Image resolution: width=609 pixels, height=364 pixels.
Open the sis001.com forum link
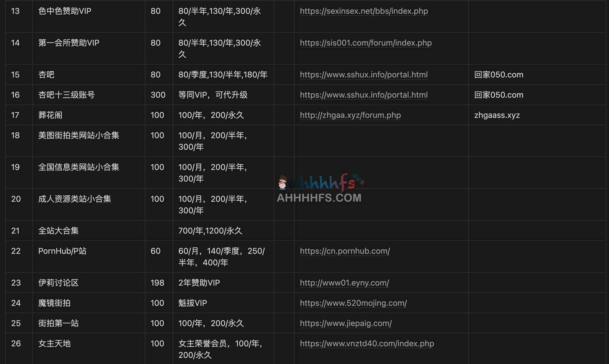click(365, 43)
